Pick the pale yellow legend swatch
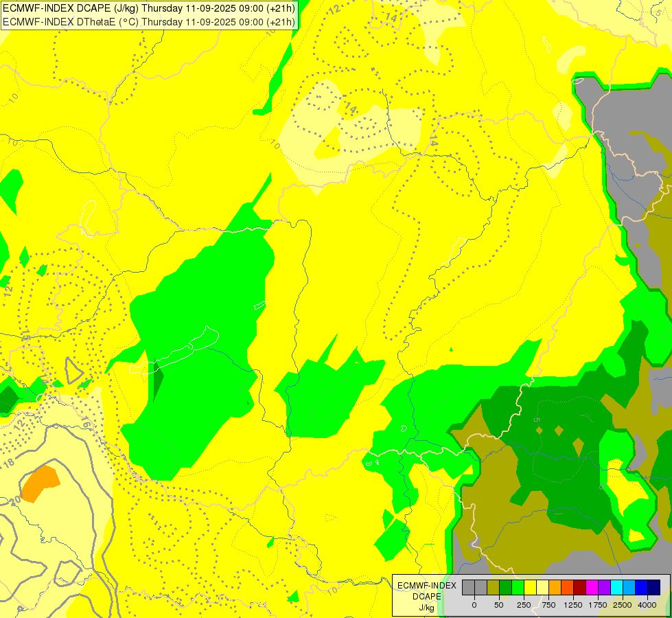The width and height of the screenshot is (672, 618). (x=542, y=587)
